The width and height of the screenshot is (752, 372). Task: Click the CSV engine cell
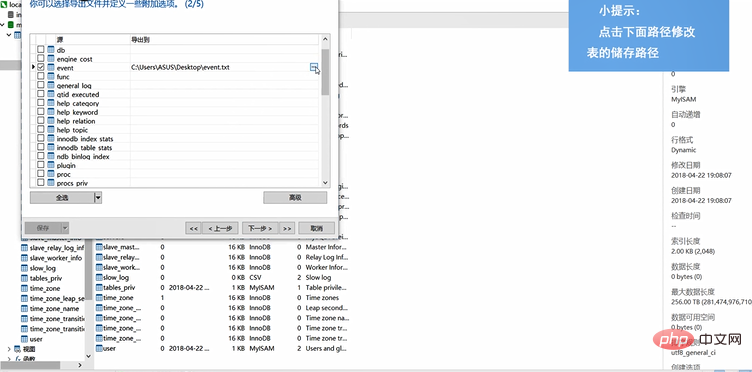coord(255,278)
